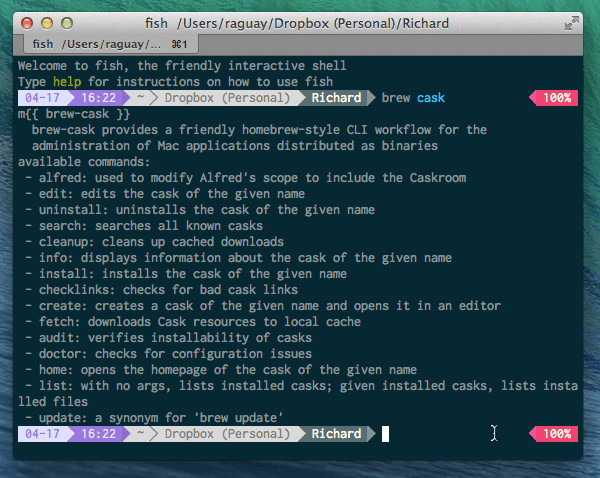Viewport: 600px width, 478px height.
Task: Click the top prompt time segment '16:22'
Action: [x=98, y=98]
